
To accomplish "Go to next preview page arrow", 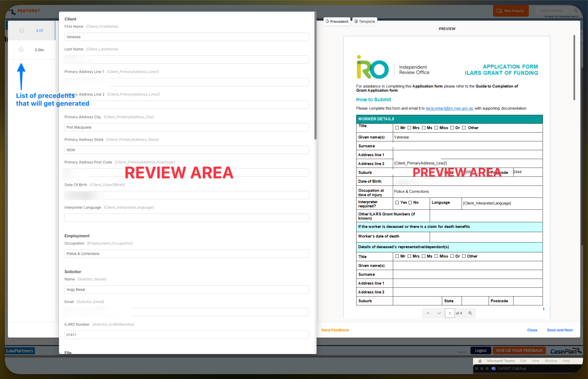I will click(x=439, y=313).
